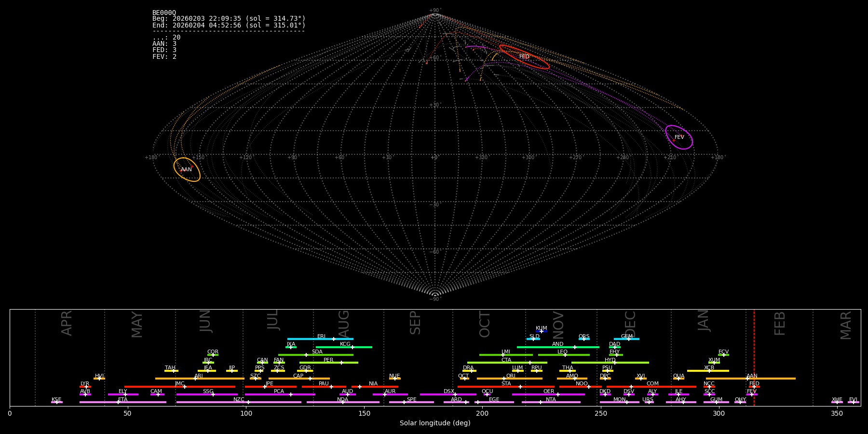The width and height of the screenshot is (868, 434).
Task: Click the NOV month label
Action: [x=558, y=324]
